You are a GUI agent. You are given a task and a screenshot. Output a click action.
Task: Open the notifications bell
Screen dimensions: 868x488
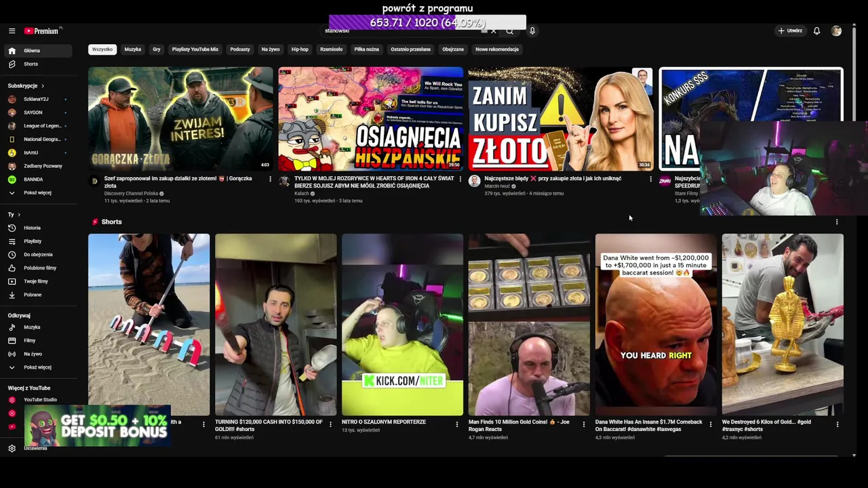816,31
